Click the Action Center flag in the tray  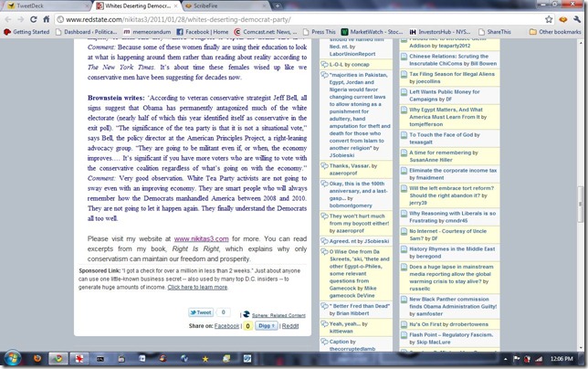tap(517, 359)
